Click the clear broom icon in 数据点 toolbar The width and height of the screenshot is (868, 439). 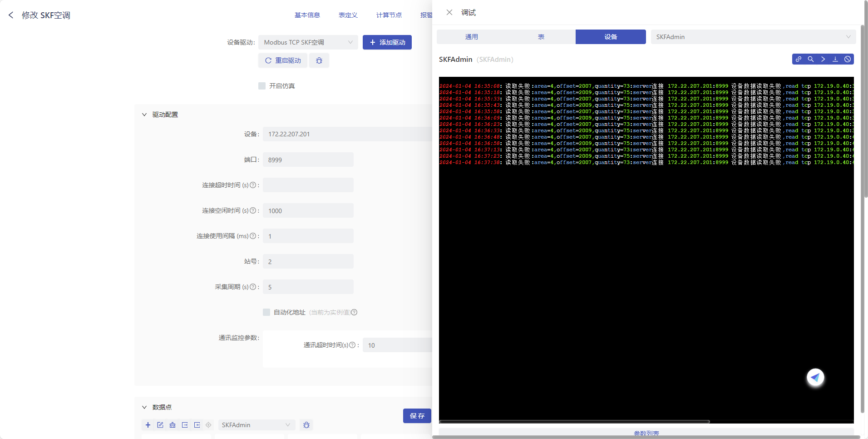[x=173, y=425]
